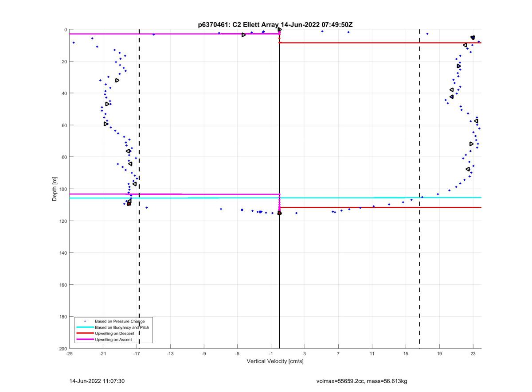This screenshot has width=532, height=392.
Task: Click x-axis tick label "7"
Action: tap(338, 354)
